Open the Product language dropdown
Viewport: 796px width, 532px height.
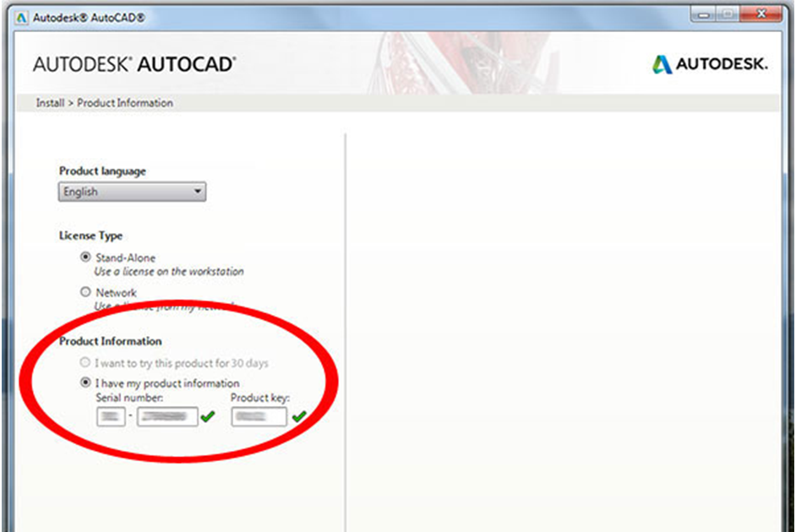click(132, 192)
